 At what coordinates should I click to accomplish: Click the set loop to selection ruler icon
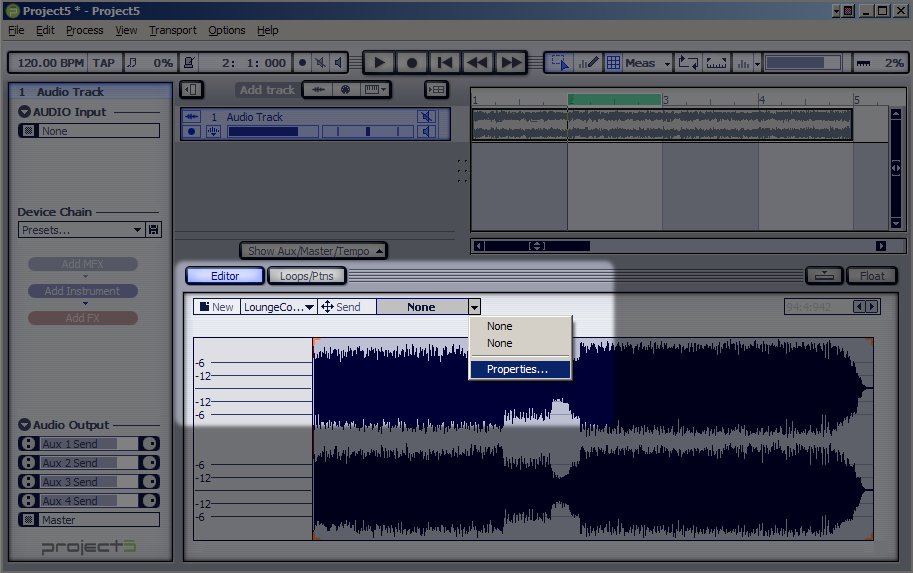point(716,63)
